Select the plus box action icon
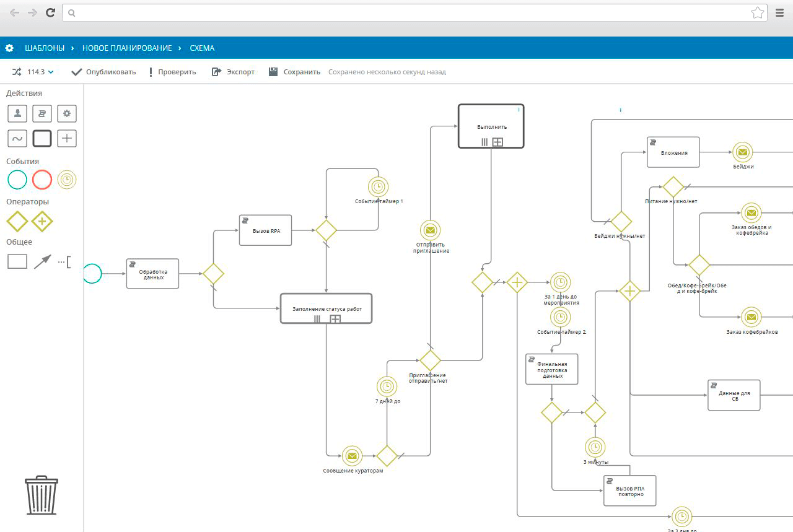Screen dimensions: 793x532 67,138
